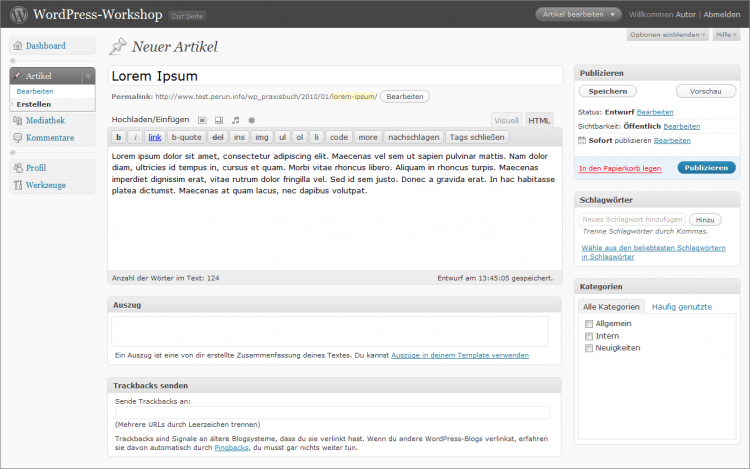
Task: Collapse the Artikel sidebar menu arrow
Action: 88,76
